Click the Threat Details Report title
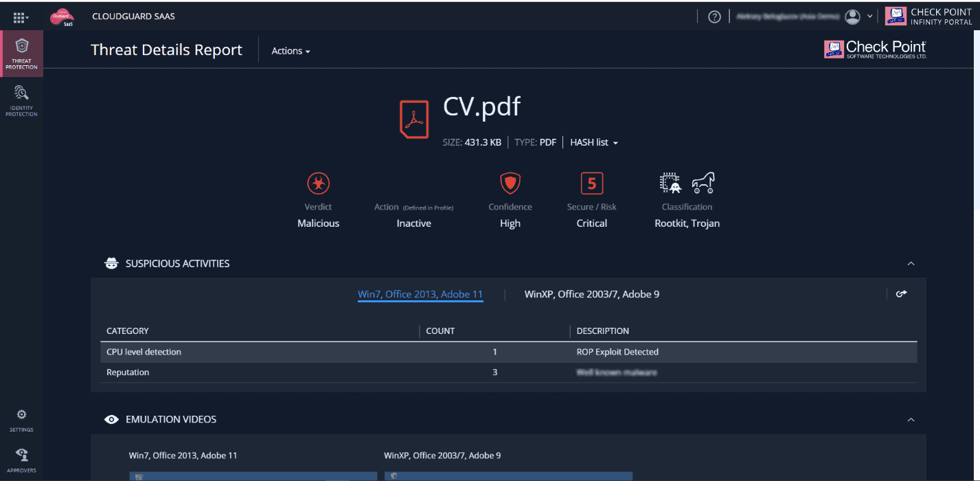Viewport: 980px width, 481px height. tap(167, 50)
